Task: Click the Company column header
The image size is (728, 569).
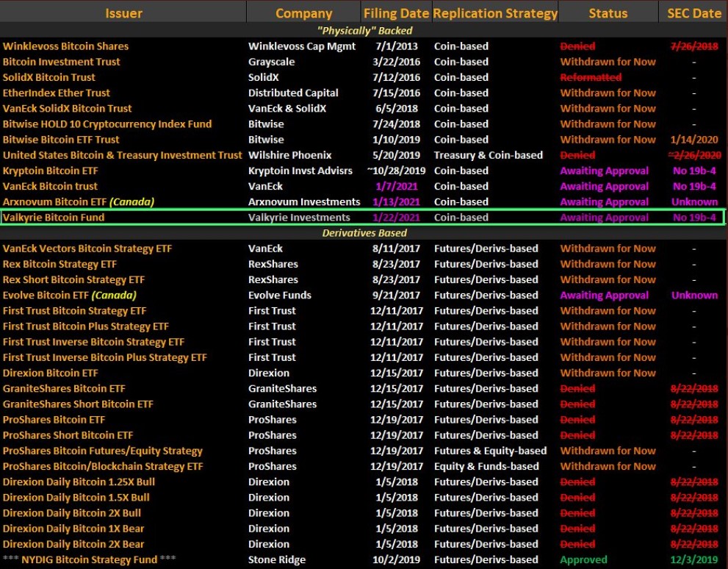Action: coord(303,12)
